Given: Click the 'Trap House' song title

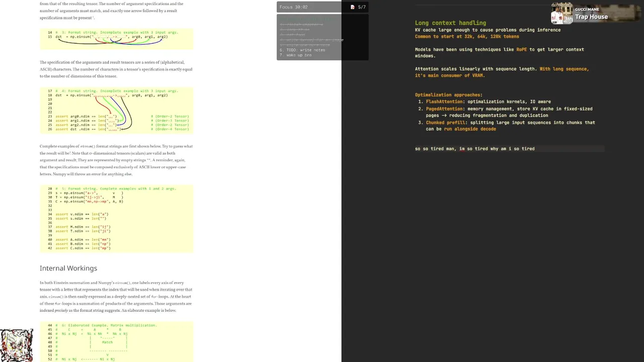Looking at the screenshot, I should tap(591, 17).
